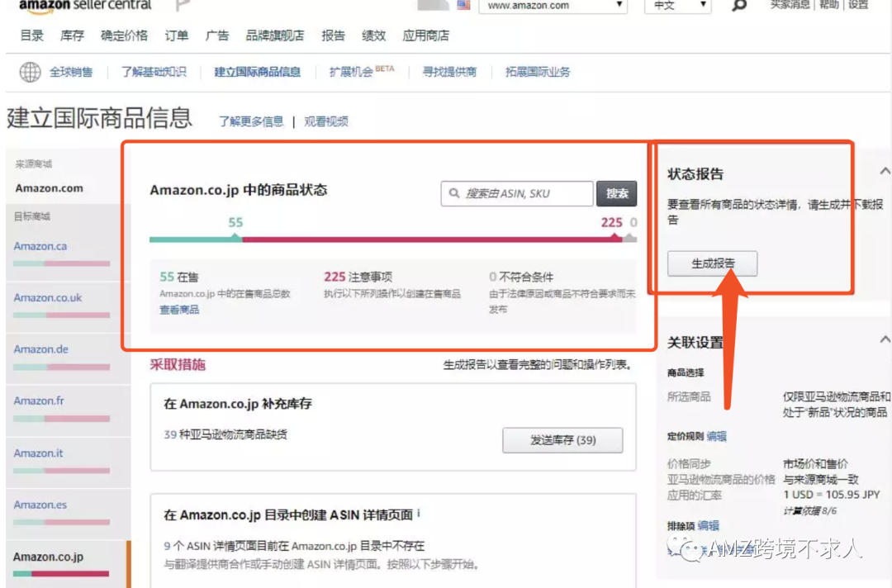The width and height of the screenshot is (892, 588).
Task: Collapse the 状态报告 panel chevron
Action: pos(885,171)
